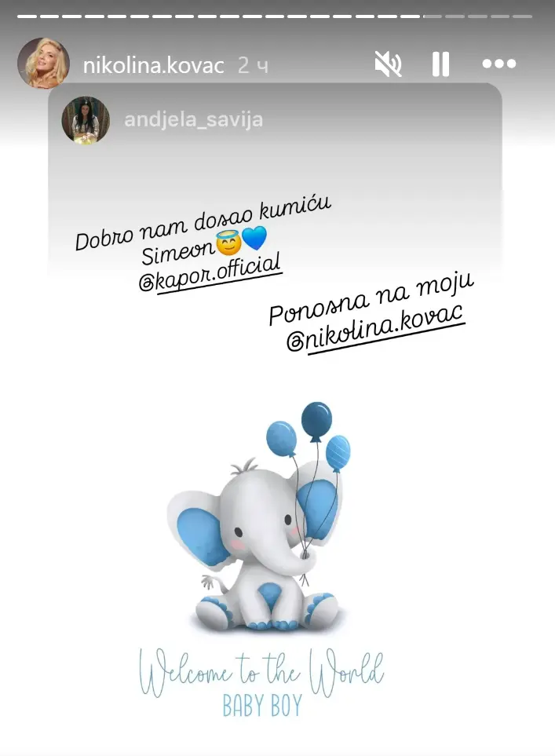Tap the nikolina.kovac username

click(154, 65)
